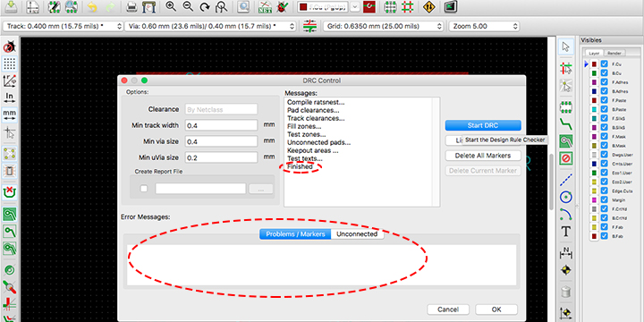Switch to the Unconnected tab
The width and height of the screenshot is (644, 322).
click(x=357, y=234)
